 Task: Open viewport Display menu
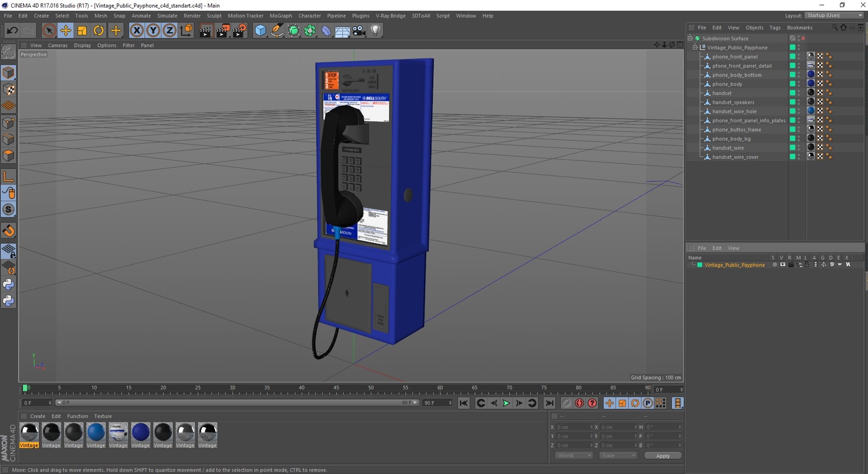click(x=82, y=45)
